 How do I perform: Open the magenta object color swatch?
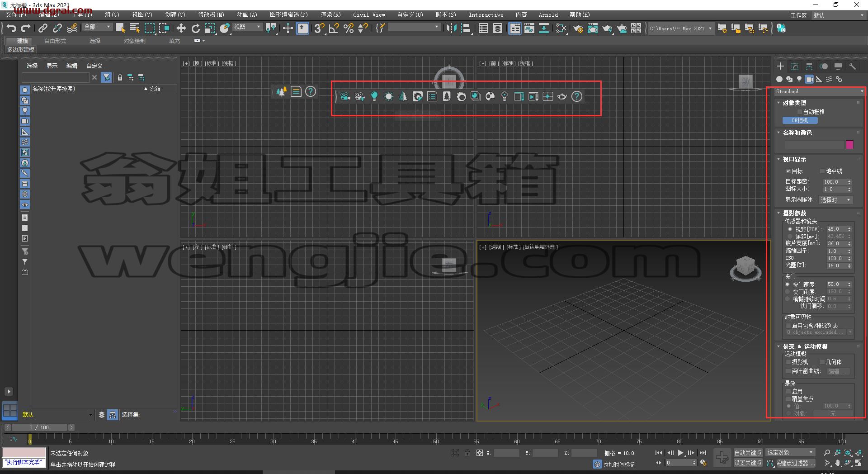pyautogui.click(x=849, y=145)
